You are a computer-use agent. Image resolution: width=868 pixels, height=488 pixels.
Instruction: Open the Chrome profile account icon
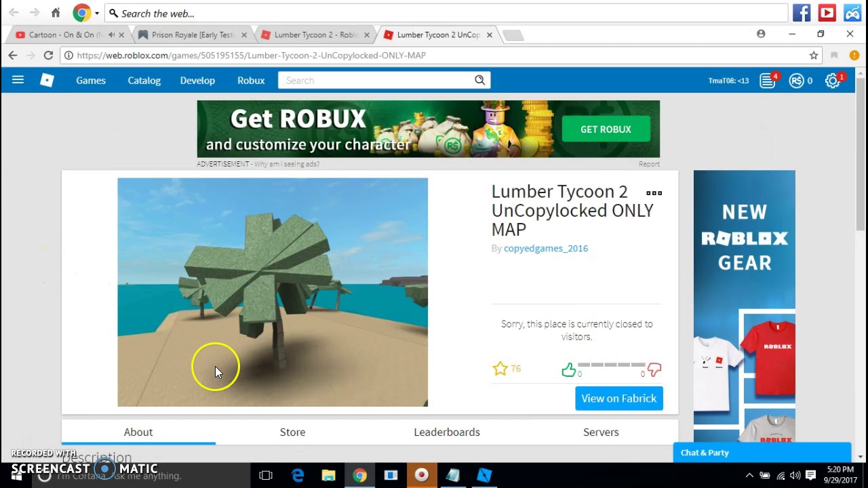click(x=761, y=34)
